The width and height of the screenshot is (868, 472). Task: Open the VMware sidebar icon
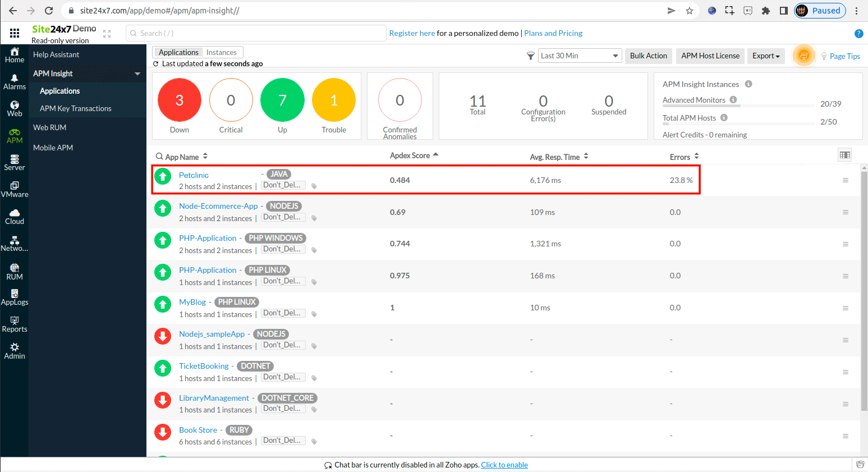(x=15, y=190)
